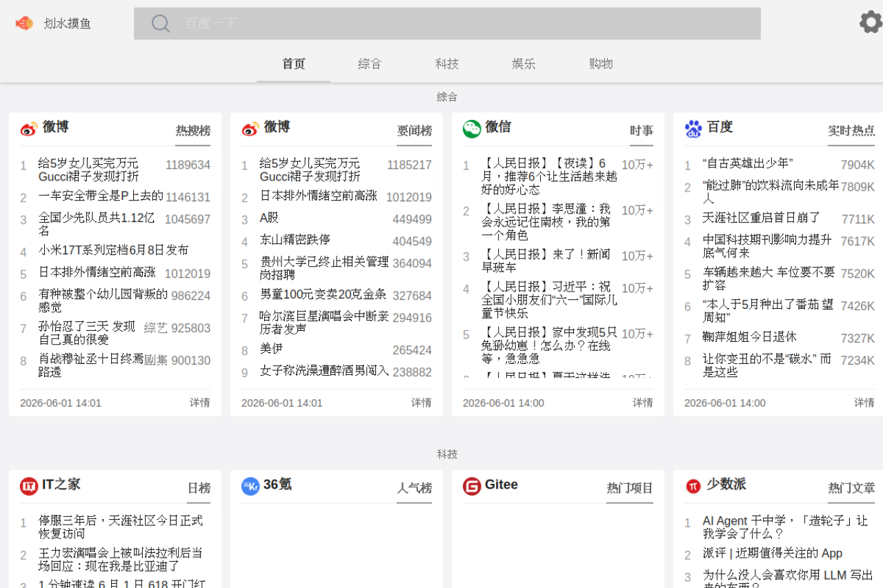Click the Gitee logo icon
Image resolution: width=883 pixels, height=588 pixels.
click(x=472, y=486)
